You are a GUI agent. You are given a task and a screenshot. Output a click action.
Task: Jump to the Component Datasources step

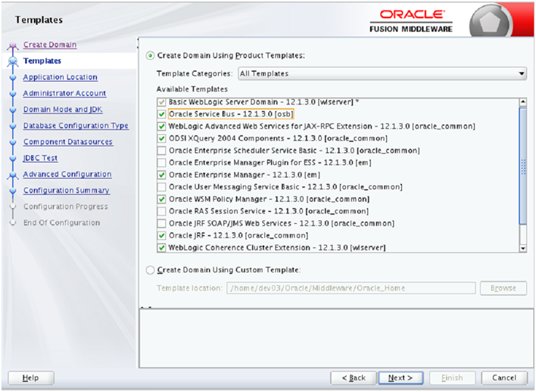click(68, 142)
